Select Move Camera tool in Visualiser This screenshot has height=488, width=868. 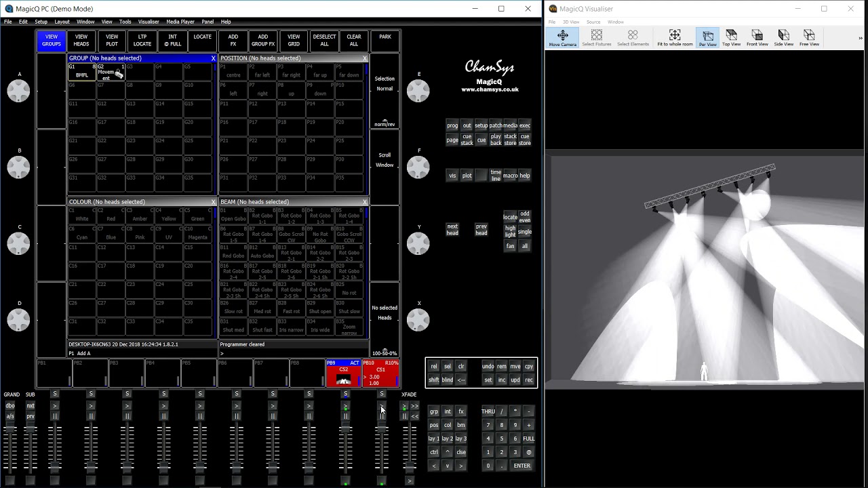[563, 38]
